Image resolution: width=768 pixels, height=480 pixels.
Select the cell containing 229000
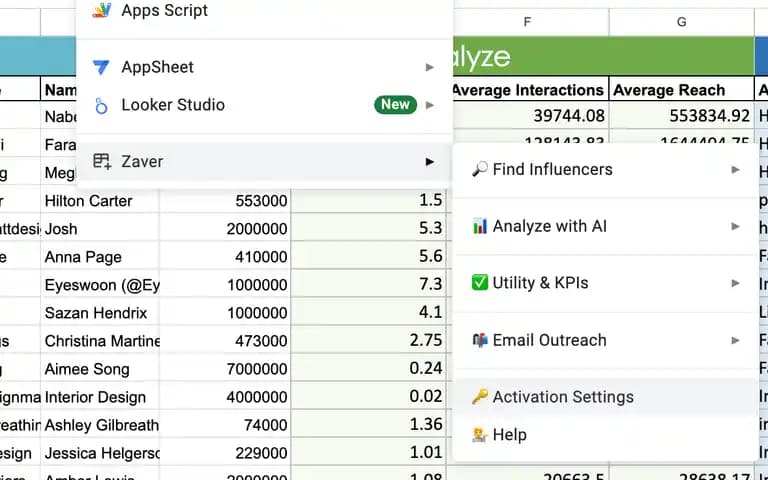coord(225,453)
